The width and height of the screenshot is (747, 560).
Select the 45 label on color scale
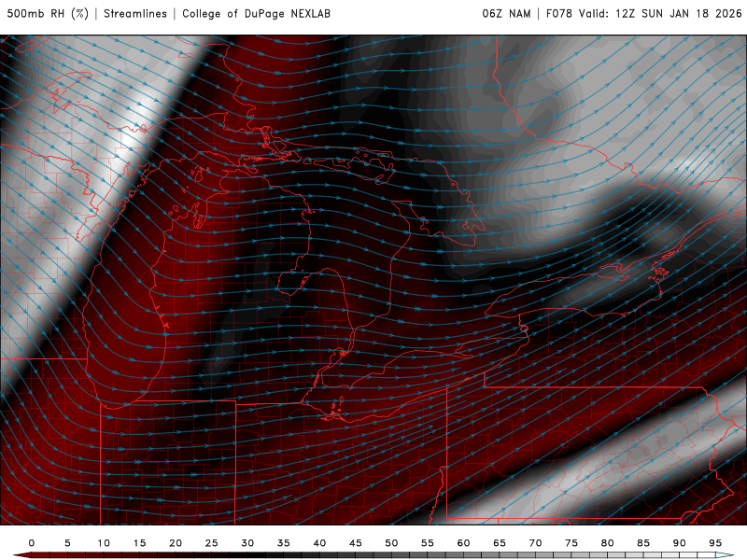point(356,543)
